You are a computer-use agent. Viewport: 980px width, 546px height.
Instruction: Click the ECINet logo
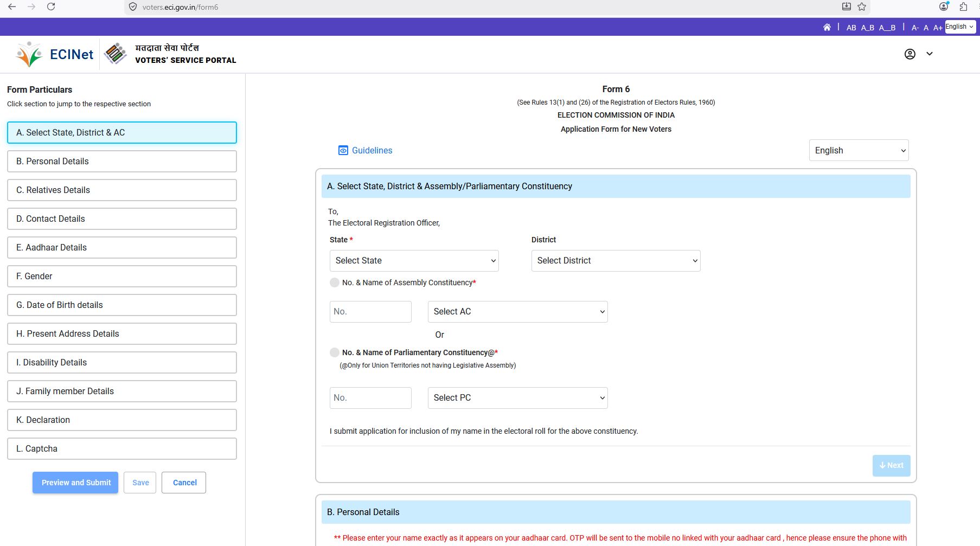[55, 54]
